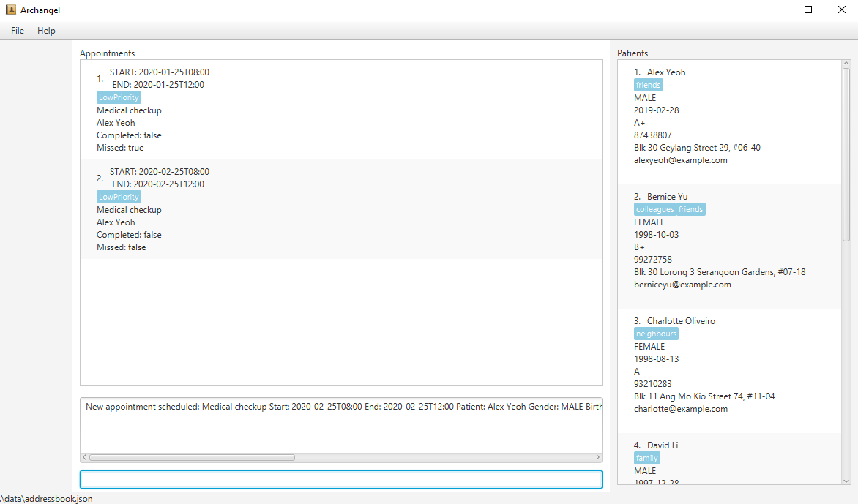Click the command input field
The image size is (858, 504).
tap(341, 479)
